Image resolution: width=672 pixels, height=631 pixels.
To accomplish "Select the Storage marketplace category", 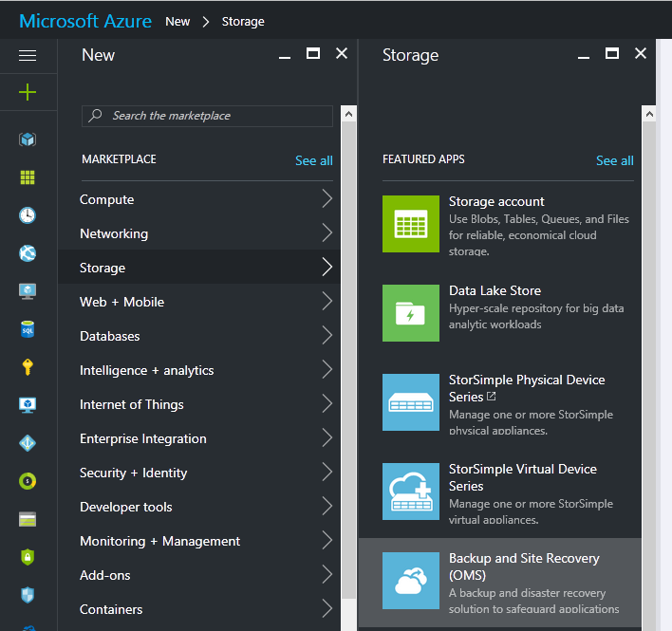I will [x=199, y=268].
